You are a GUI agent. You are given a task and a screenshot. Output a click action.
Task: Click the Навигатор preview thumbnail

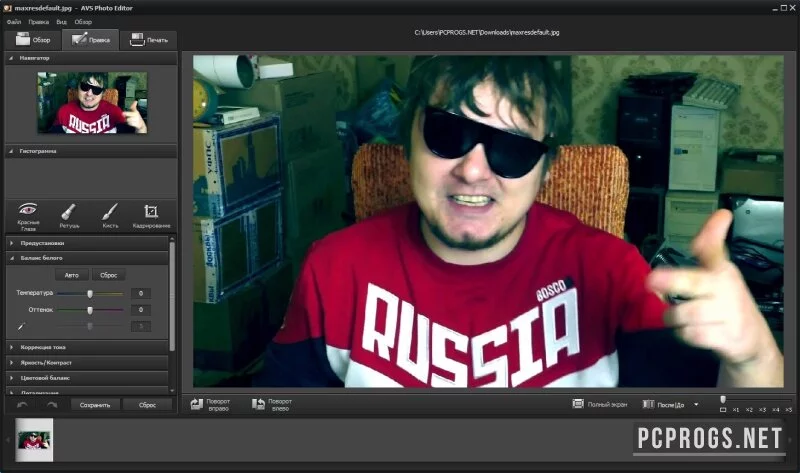coord(92,103)
